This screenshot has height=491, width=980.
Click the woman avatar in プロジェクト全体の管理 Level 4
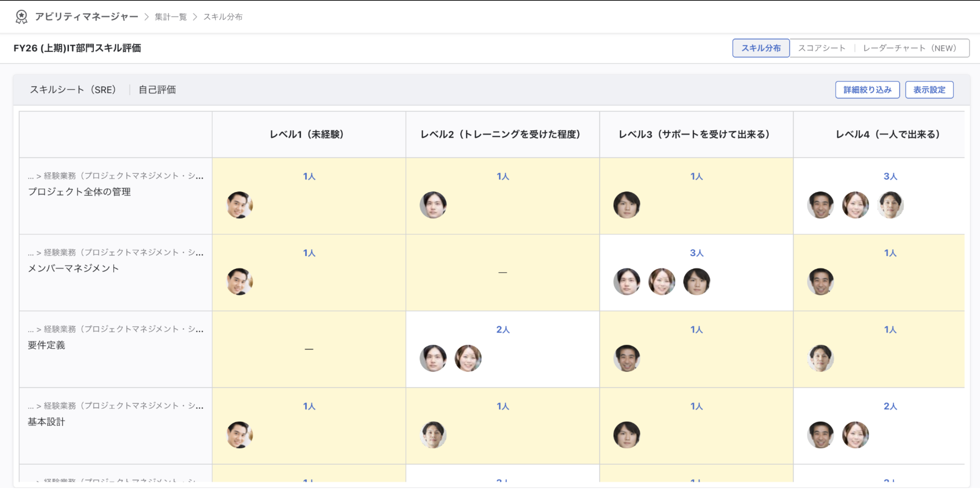(856, 205)
